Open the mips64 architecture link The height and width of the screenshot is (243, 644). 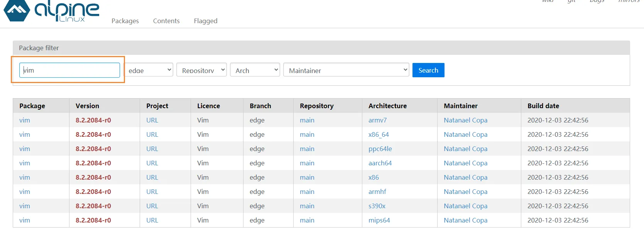(x=379, y=220)
